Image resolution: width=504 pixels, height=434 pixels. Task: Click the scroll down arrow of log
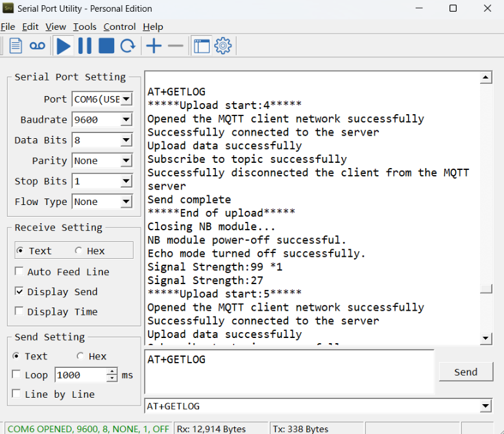486,338
